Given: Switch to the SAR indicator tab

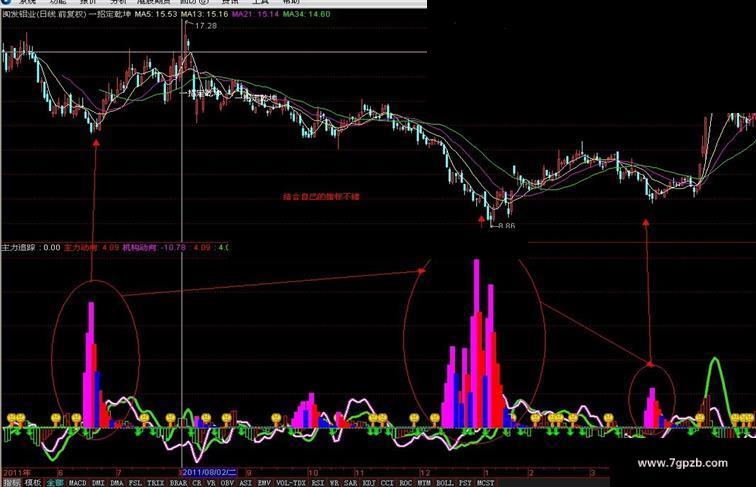Looking at the screenshot, I should click(x=351, y=483).
